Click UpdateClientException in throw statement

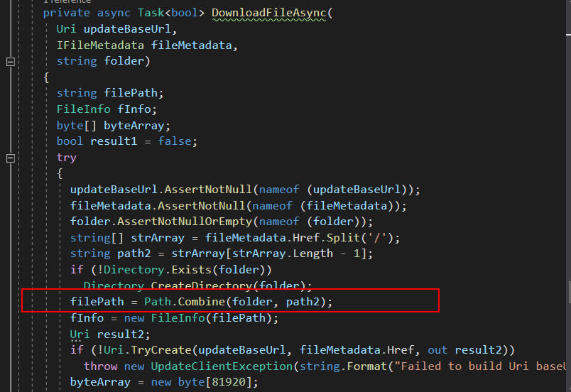222,366
